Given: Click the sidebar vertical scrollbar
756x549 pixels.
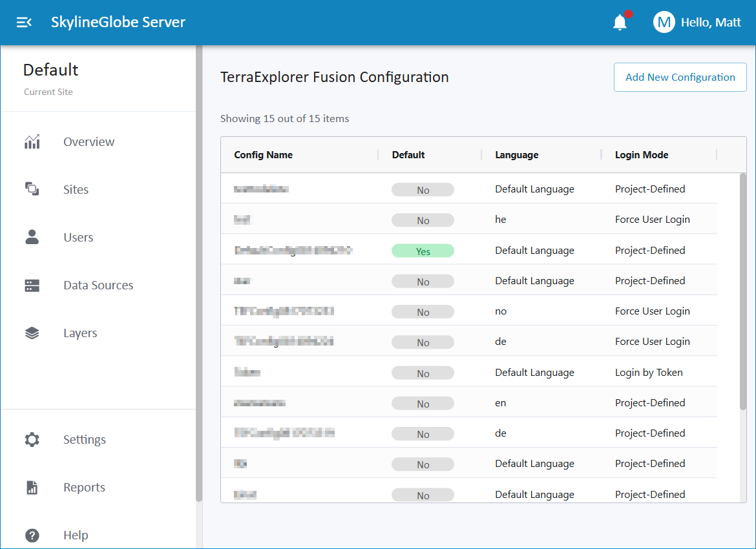Looking at the screenshot, I should click(198, 274).
